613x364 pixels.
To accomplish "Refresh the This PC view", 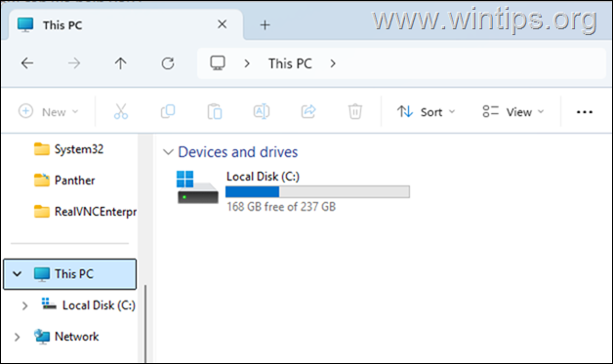I will coord(168,63).
